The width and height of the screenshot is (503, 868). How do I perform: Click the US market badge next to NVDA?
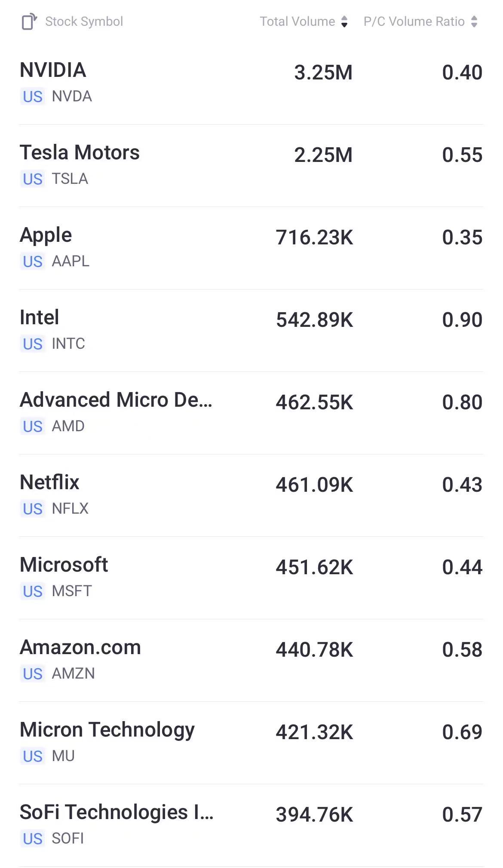pos(33,97)
